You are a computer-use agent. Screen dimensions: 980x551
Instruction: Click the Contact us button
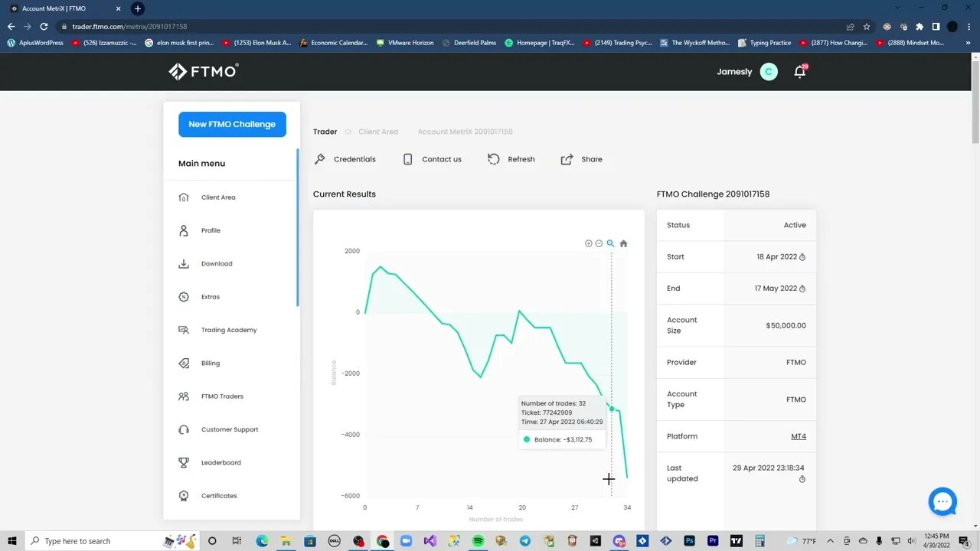[432, 159]
